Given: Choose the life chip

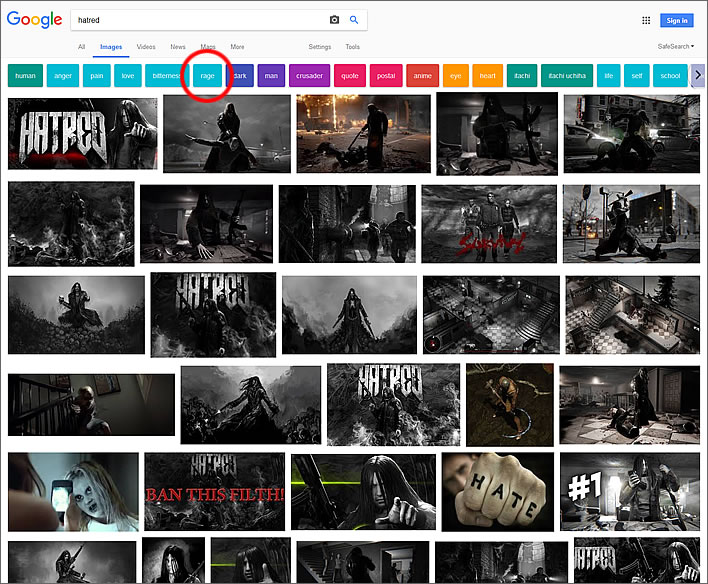Looking at the screenshot, I should tap(609, 75).
